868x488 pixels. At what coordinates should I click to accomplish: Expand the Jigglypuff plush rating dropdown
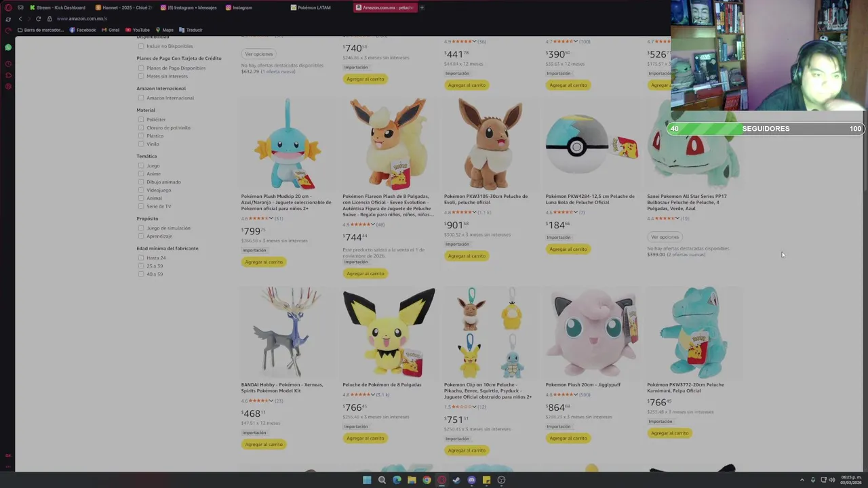pos(576,394)
